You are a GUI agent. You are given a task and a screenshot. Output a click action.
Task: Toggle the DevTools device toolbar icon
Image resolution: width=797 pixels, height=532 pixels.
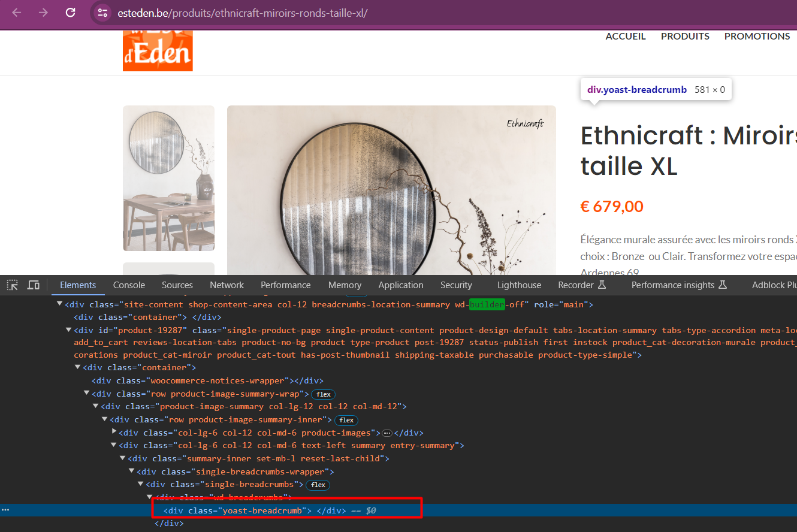34,285
